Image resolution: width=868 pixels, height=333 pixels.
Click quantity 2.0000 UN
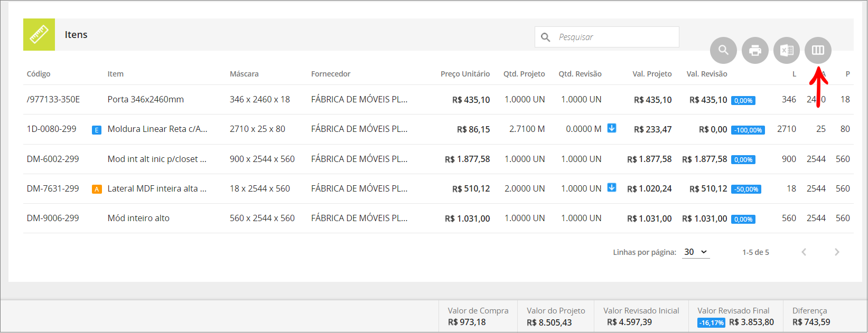pos(525,188)
